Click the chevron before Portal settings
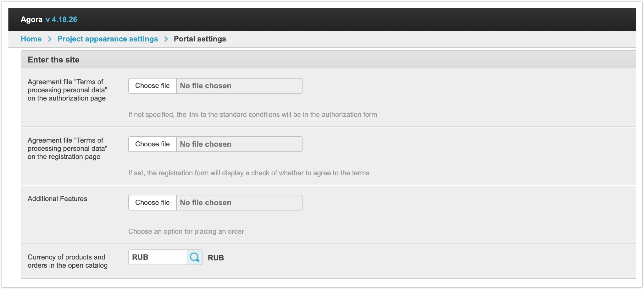 (166, 39)
